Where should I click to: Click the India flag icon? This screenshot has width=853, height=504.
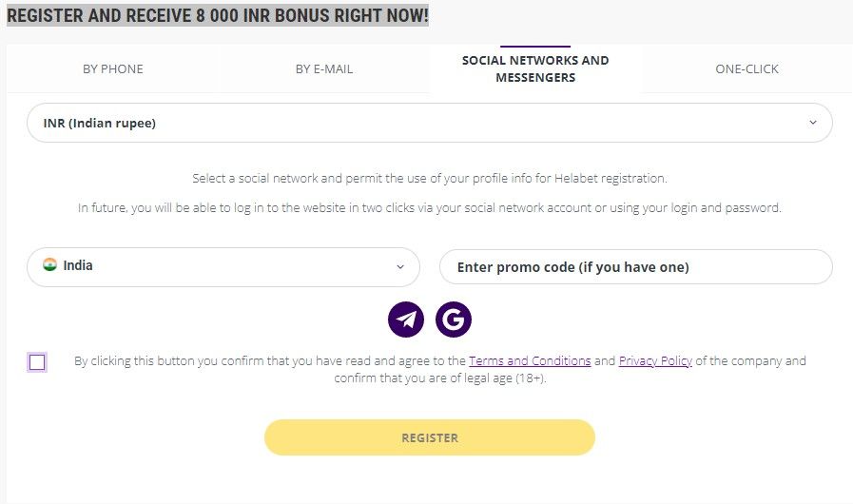click(x=50, y=264)
